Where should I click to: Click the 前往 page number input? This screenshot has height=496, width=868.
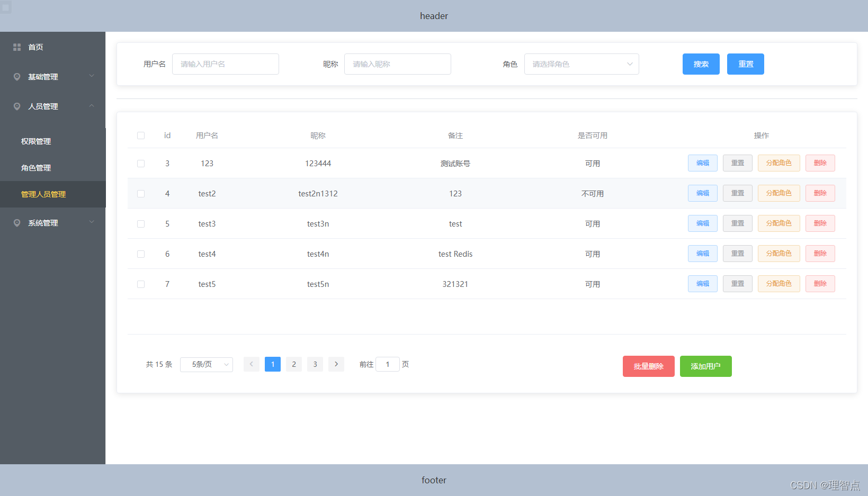tap(388, 364)
